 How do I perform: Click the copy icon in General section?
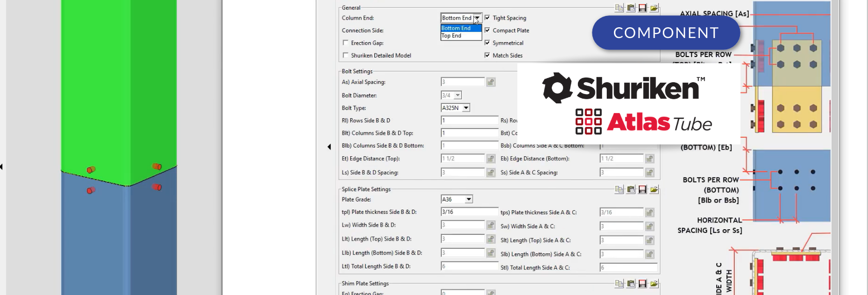click(619, 8)
